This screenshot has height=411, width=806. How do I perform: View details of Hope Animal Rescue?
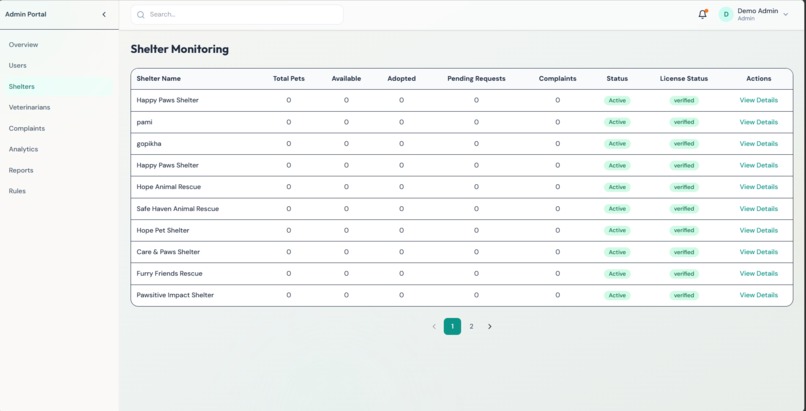pyautogui.click(x=758, y=186)
